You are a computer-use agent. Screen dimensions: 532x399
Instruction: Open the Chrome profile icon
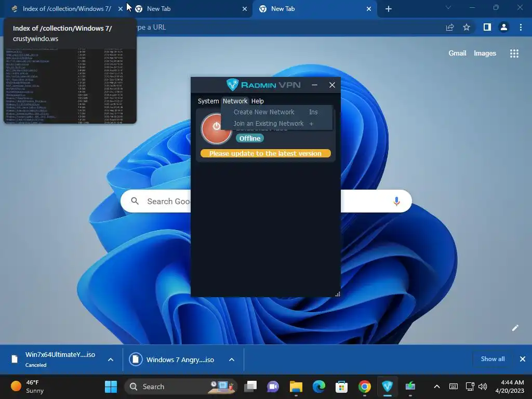[504, 27]
